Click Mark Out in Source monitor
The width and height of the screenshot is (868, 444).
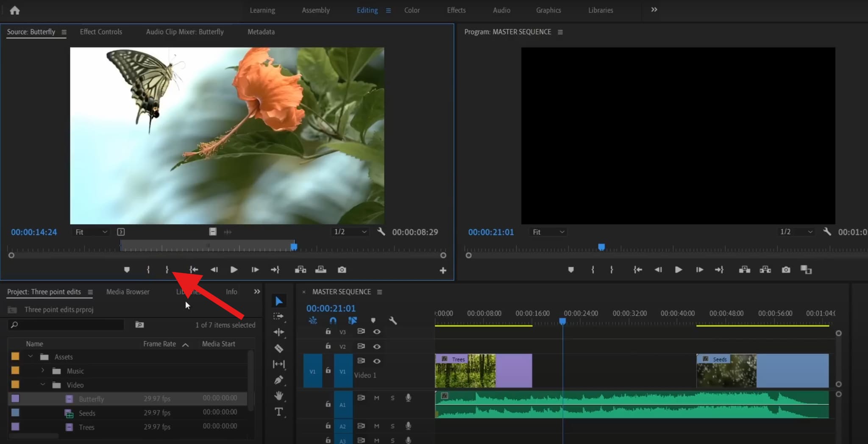pyautogui.click(x=167, y=270)
